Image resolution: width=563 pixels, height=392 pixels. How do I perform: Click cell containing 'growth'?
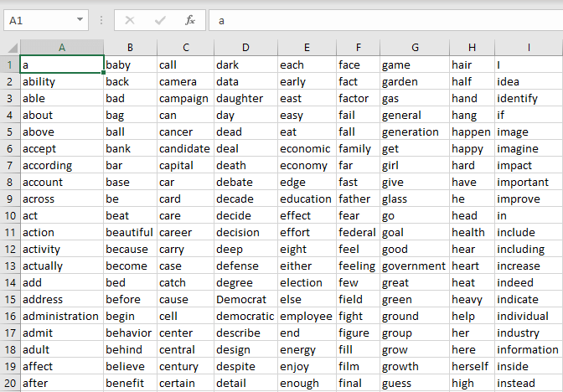tap(415, 366)
